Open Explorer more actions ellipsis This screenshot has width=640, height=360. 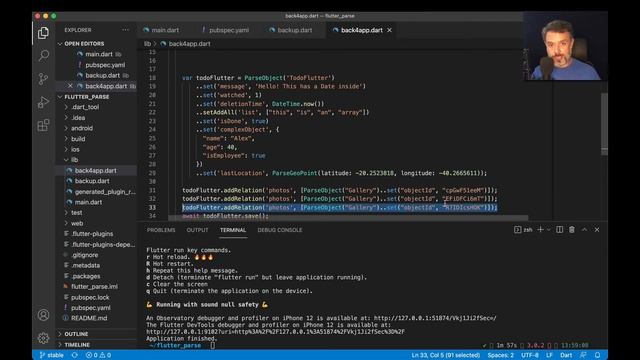tap(125, 30)
